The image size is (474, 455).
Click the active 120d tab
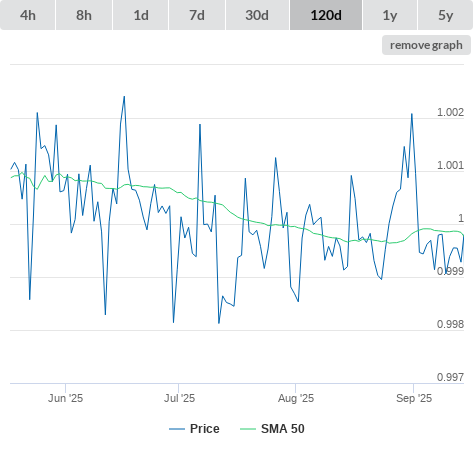point(326,15)
